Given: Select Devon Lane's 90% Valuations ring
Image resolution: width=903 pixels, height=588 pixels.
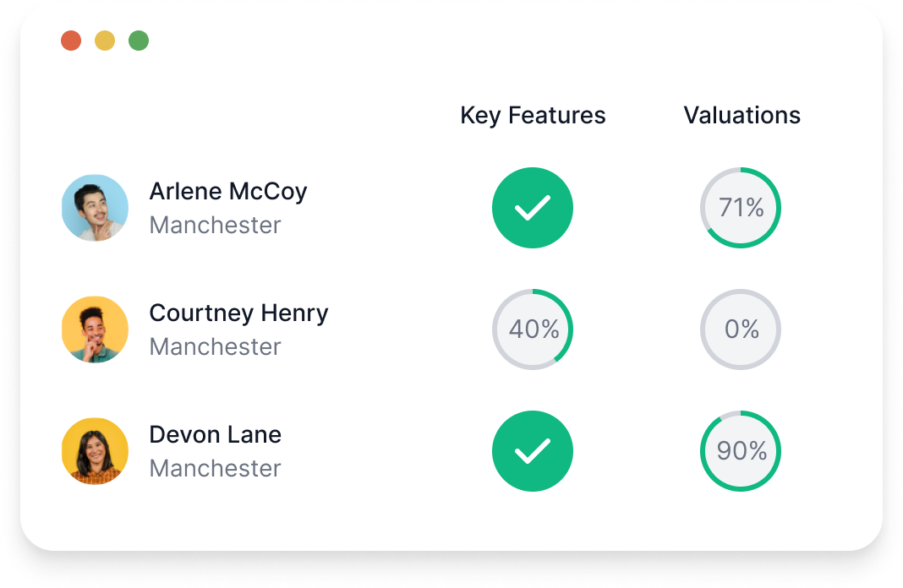Looking at the screenshot, I should 741,451.
